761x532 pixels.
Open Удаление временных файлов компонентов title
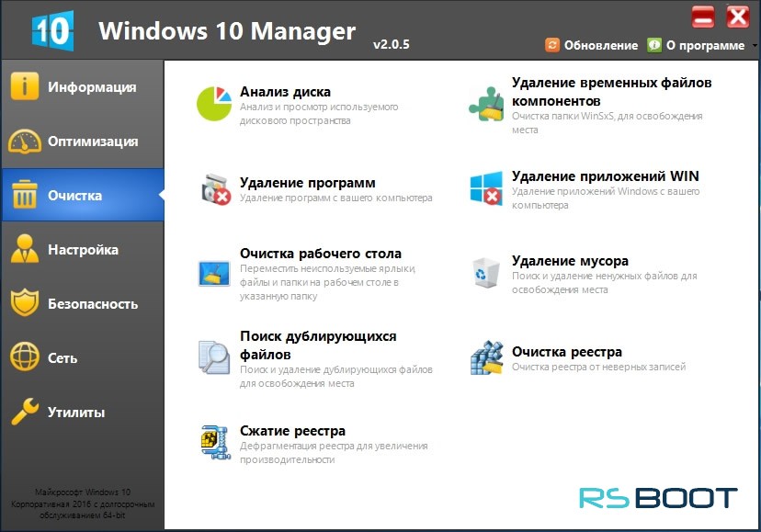click(x=611, y=92)
